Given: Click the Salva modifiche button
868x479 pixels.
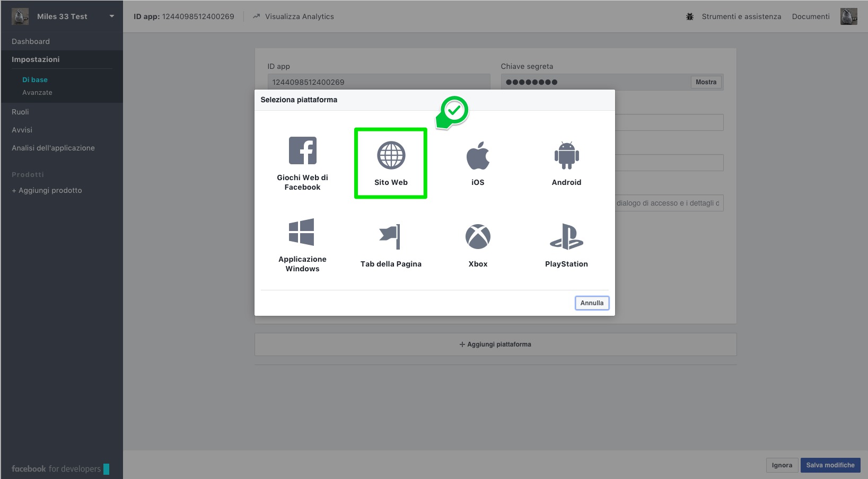Looking at the screenshot, I should tap(830, 465).
